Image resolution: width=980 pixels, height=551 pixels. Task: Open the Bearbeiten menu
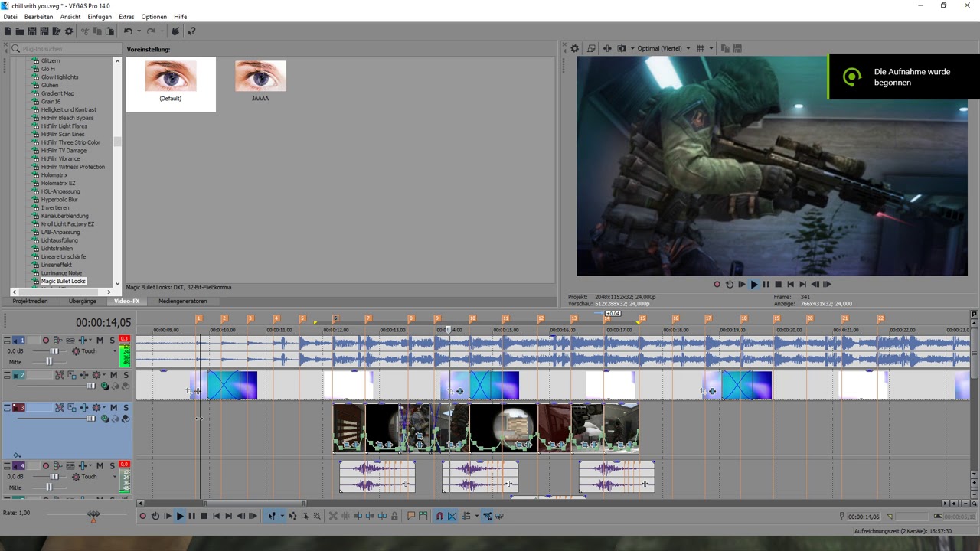(x=38, y=16)
